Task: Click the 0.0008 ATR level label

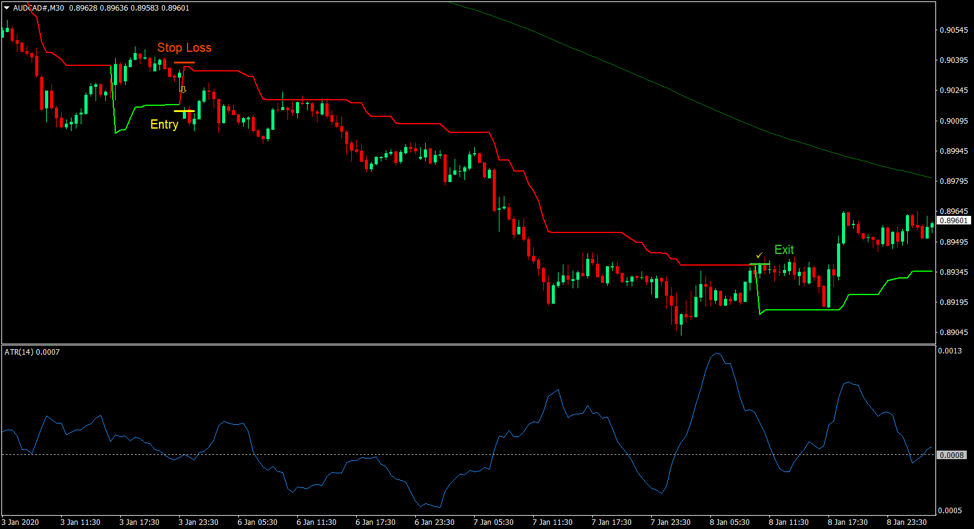Action: click(952, 455)
